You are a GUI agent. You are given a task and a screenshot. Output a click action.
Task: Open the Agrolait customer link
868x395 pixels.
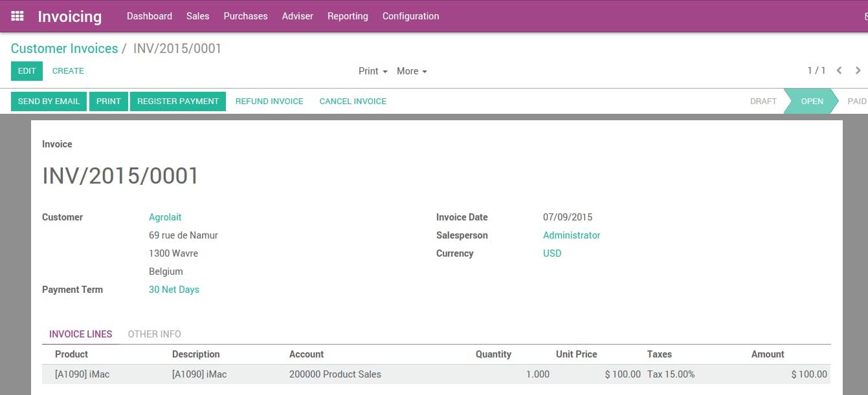tap(165, 217)
